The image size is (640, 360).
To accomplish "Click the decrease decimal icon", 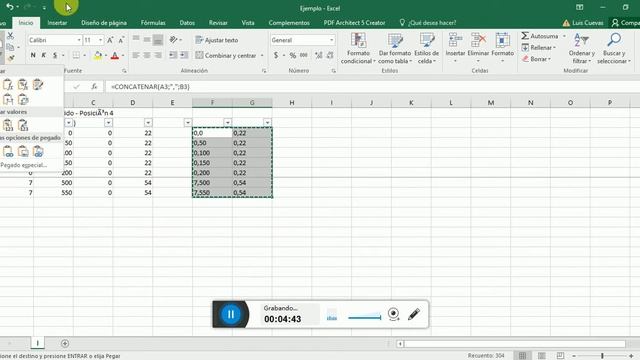I will pyautogui.click(x=330, y=55).
